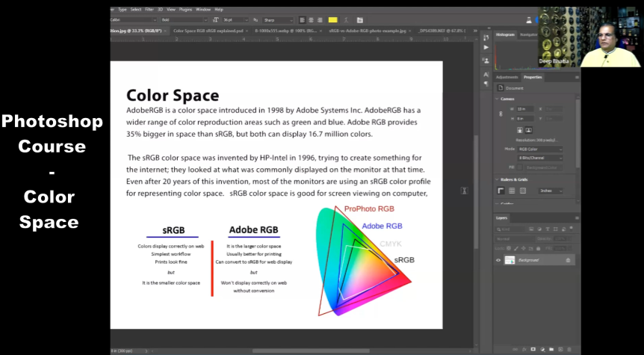Click the lock icon on Background layer
644x355 pixels.
tap(568, 260)
